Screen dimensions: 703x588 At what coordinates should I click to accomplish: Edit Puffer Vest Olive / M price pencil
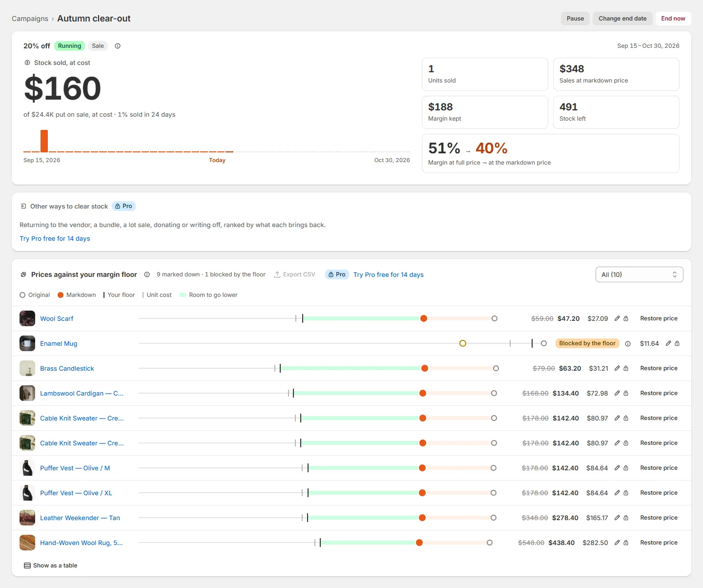(617, 468)
